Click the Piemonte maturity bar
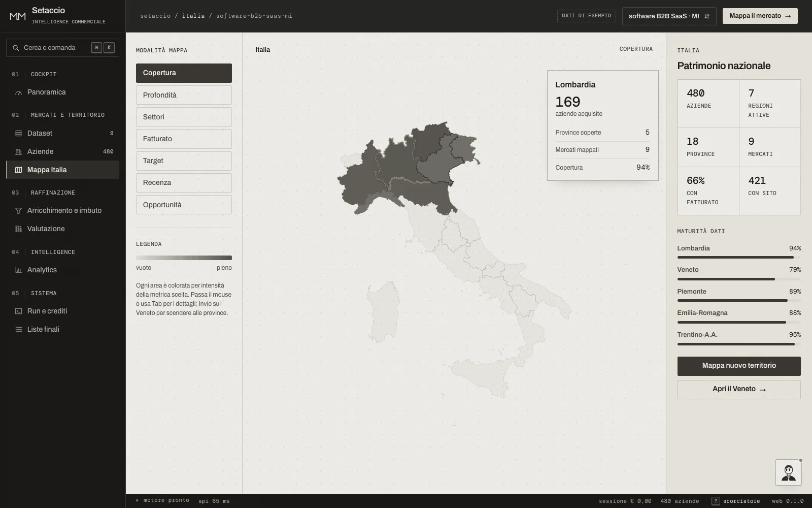 pos(739,301)
